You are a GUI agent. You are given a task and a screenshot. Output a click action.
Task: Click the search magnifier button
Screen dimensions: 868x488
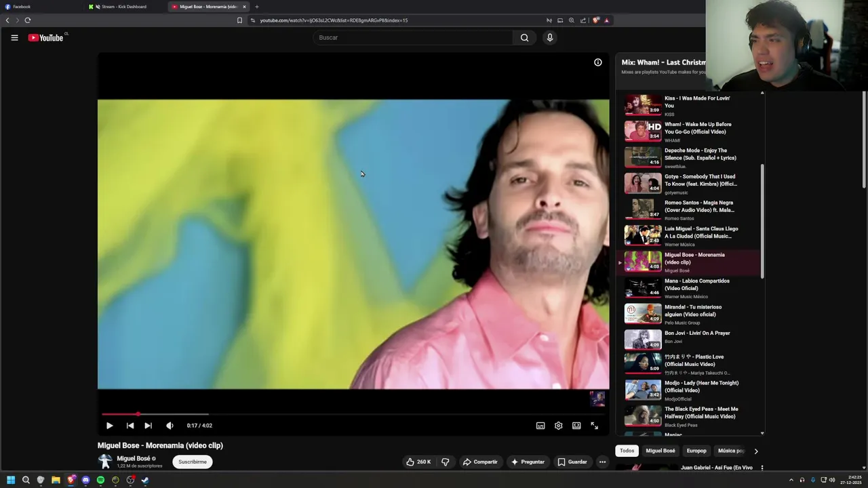point(524,38)
